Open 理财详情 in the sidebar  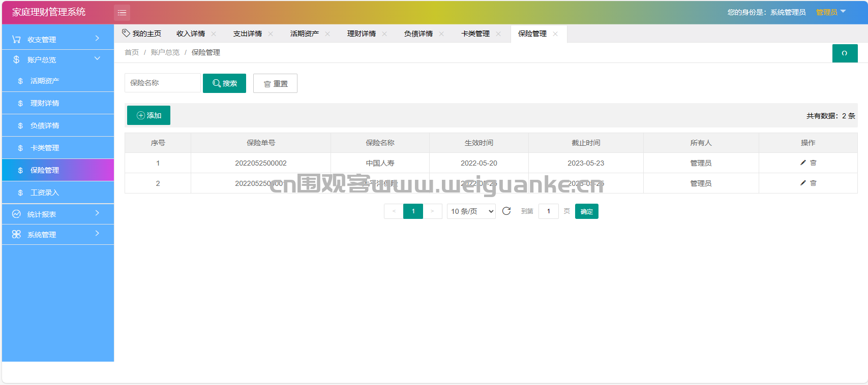click(58, 103)
